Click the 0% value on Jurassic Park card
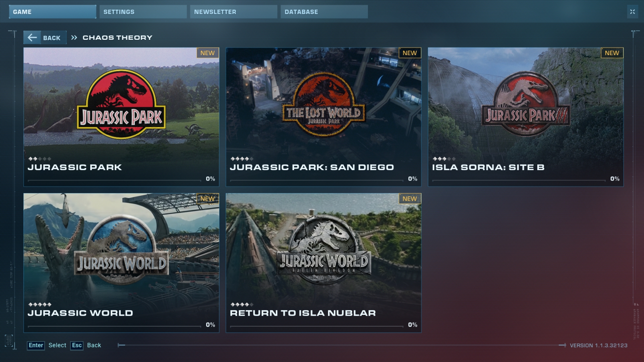Image resolution: width=644 pixels, height=362 pixels. (211, 179)
